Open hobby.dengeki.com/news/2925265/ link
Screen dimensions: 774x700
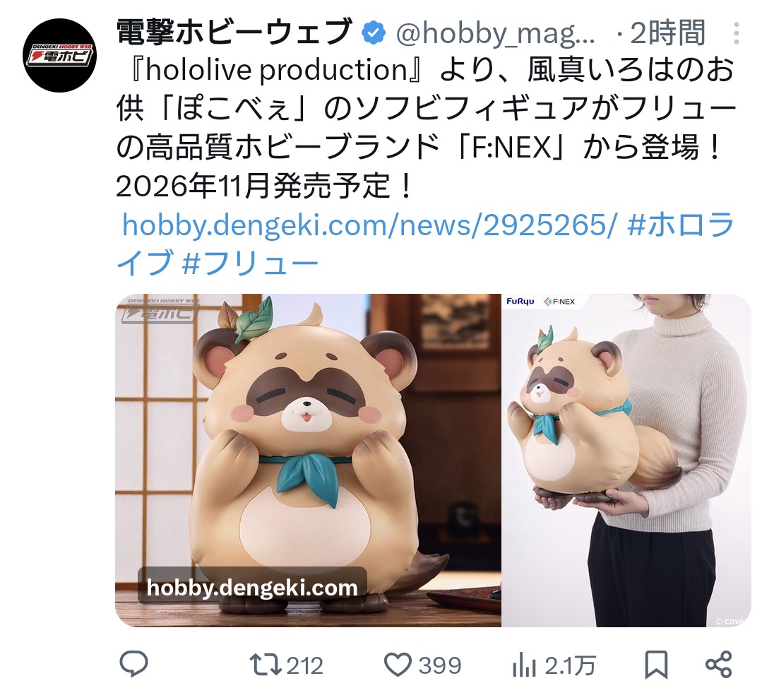369,225
